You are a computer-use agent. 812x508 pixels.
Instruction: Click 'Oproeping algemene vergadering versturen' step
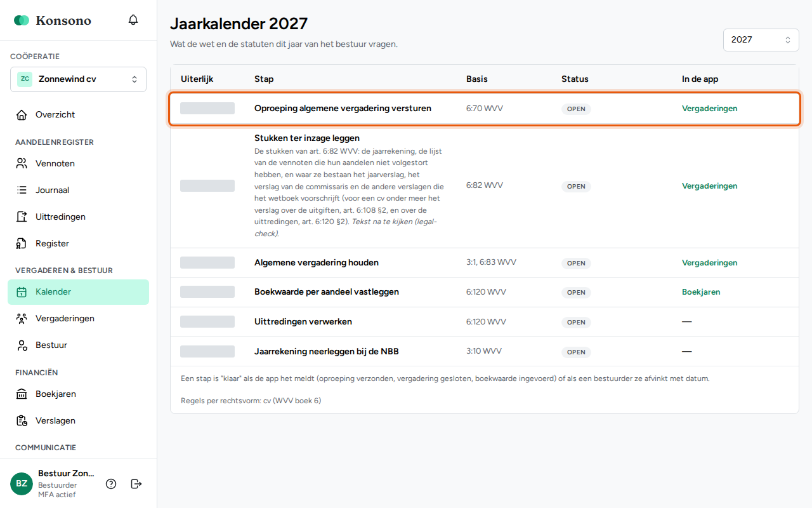343,109
